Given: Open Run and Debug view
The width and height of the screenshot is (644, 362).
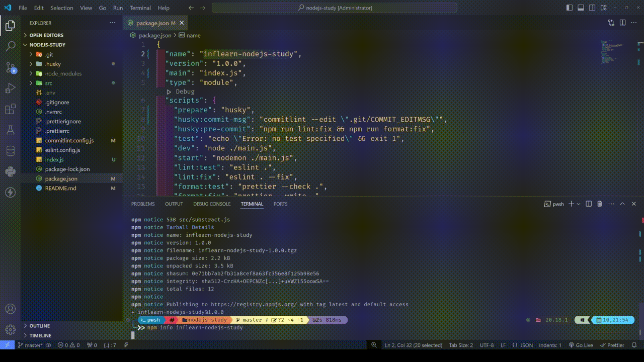Looking at the screenshot, I should 10,88.
